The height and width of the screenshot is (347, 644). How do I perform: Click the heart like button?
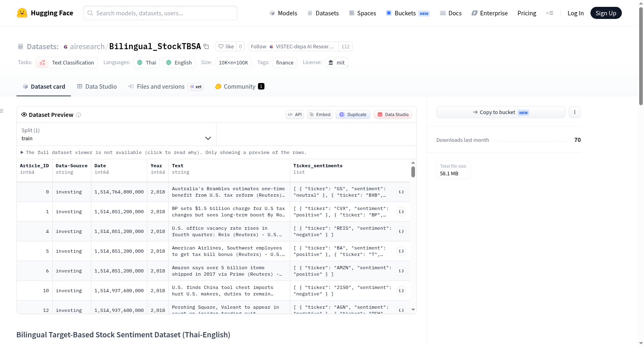click(x=226, y=46)
